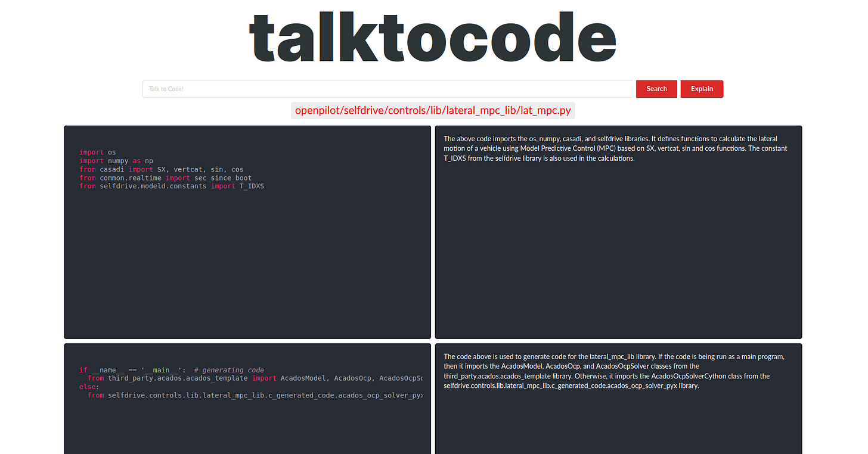The height and width of the screenshot is (454, 868).
Task: Click the red Search button
Action: point(656,89)
